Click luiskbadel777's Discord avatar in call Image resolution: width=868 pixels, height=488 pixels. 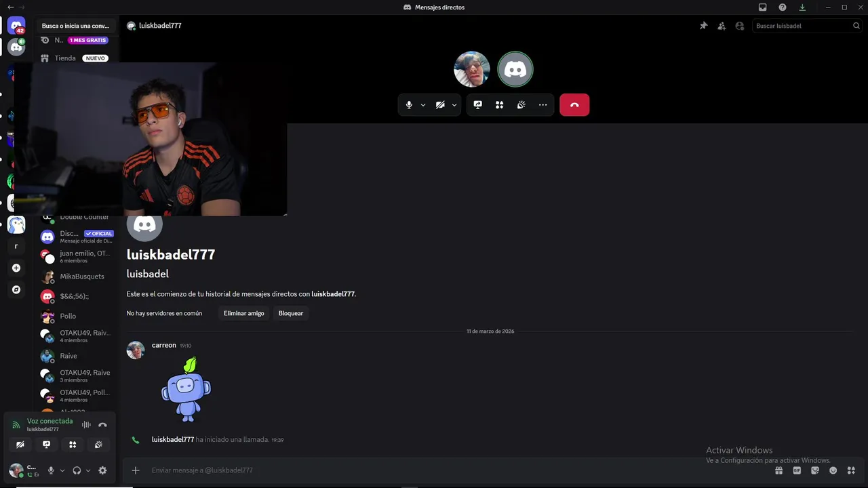click(515, 69)
